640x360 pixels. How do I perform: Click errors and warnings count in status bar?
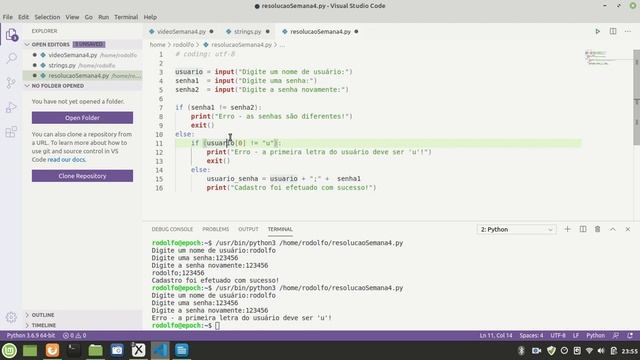point(74,336)
